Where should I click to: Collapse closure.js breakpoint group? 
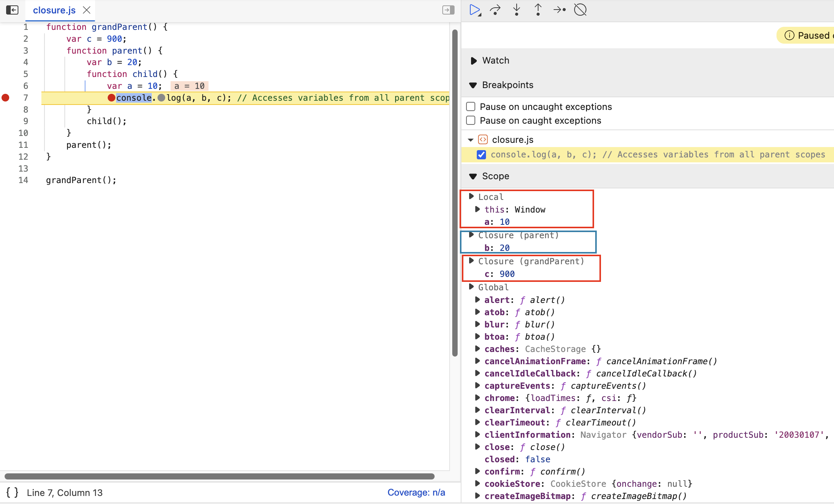pos(471,140)
